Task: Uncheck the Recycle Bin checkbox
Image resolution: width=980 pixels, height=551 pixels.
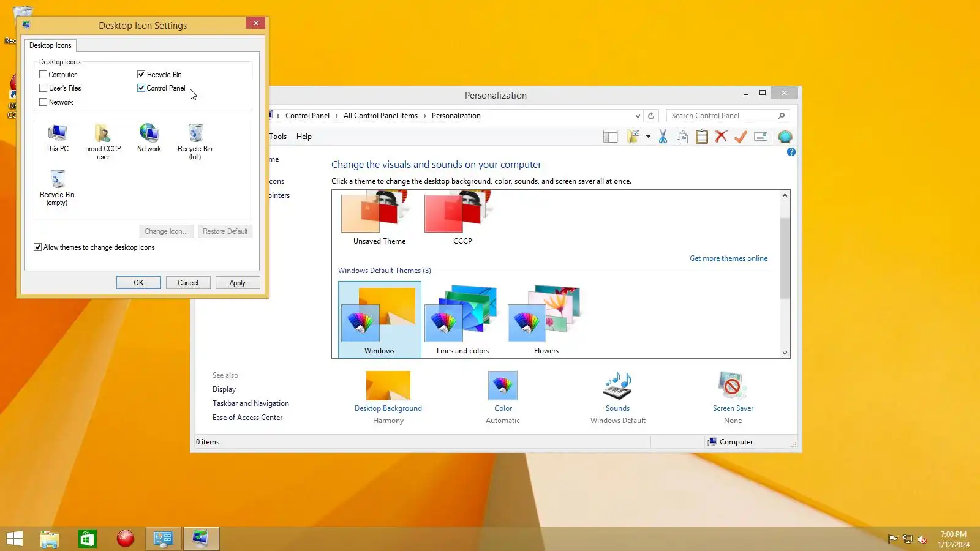Action: [141, 75]
